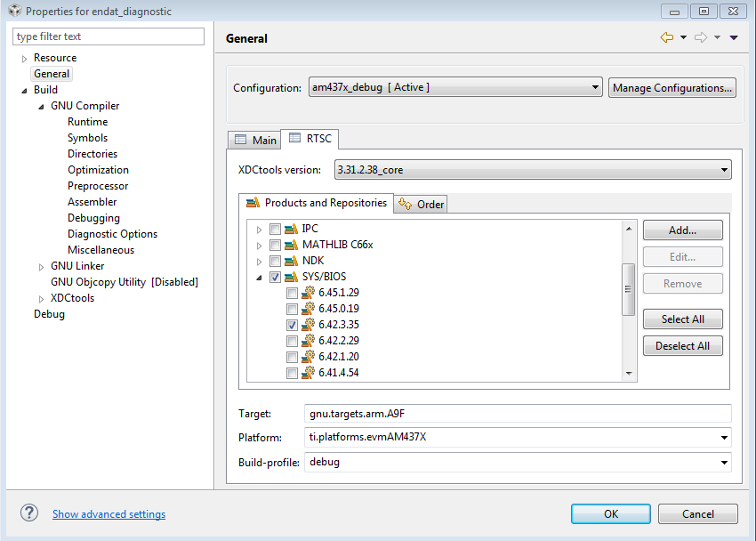Enable the IPC product checkbox
The width and height of the screenshot is (756, 541).
(x=276, y=229)
